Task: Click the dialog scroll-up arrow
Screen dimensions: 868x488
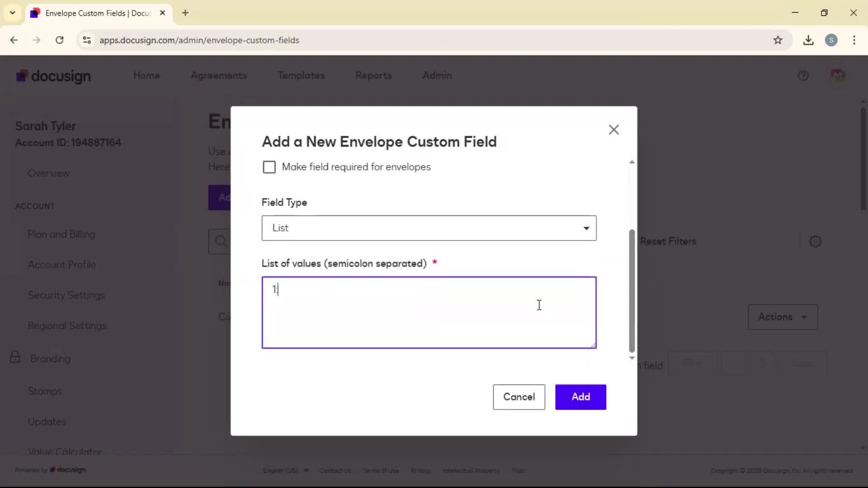Action: [x=632, y=162]
